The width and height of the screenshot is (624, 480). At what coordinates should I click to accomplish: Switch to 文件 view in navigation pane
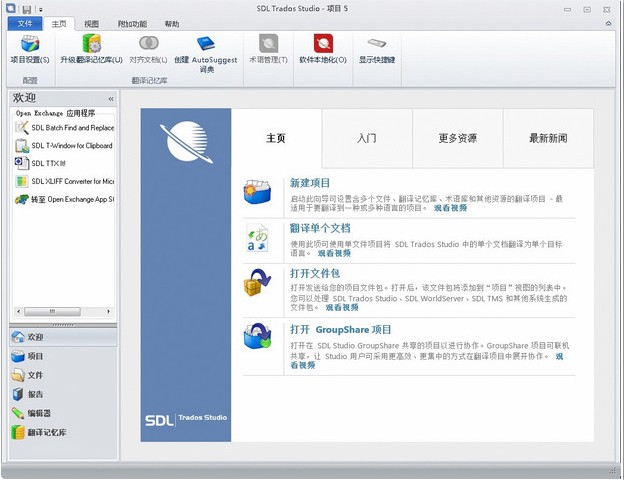[63, 375]
